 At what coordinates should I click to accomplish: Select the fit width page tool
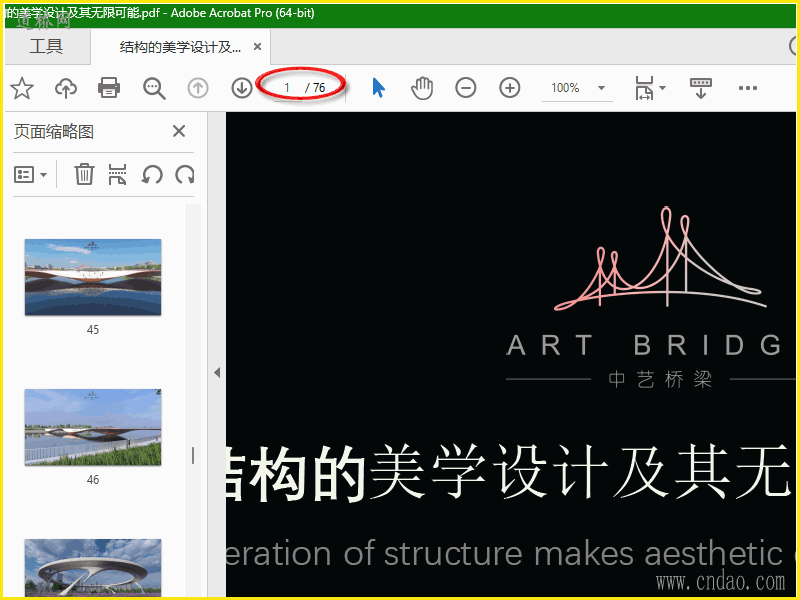tap(644, 88)
